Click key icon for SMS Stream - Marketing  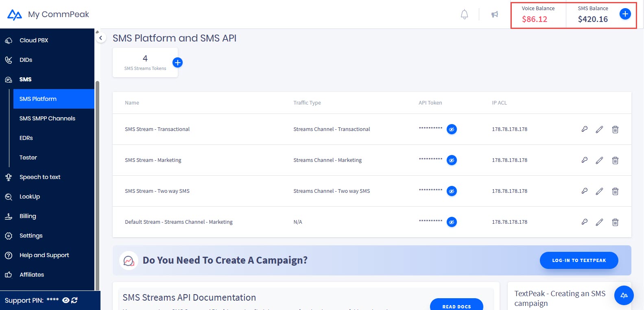point(585,160)
